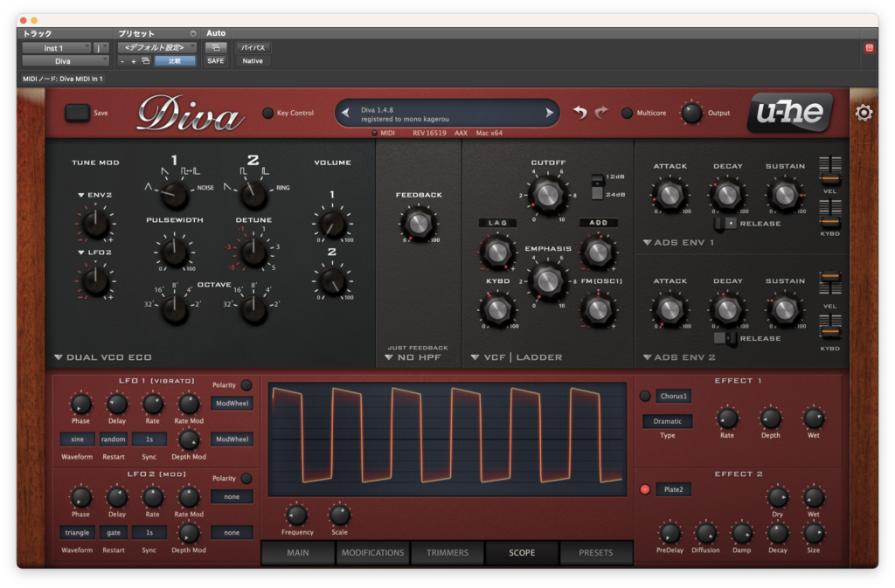Toggle the Key Control LED
The image size is (895, 588).
(x=267, y=113)
